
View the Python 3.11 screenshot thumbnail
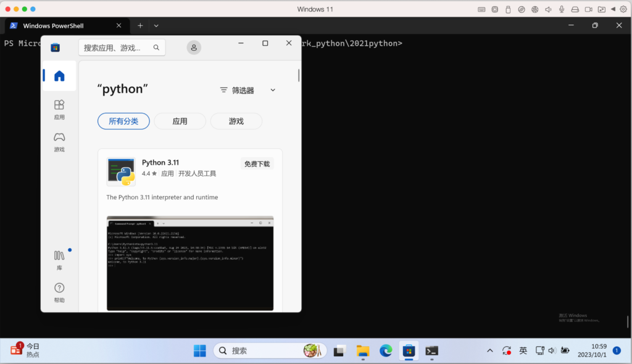[190, 263]
